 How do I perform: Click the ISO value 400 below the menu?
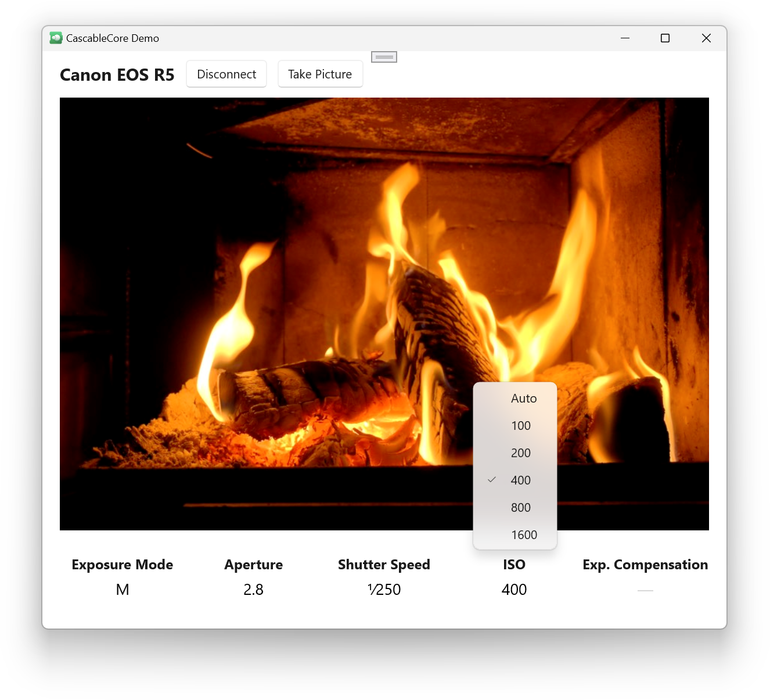tap(514, 590)
